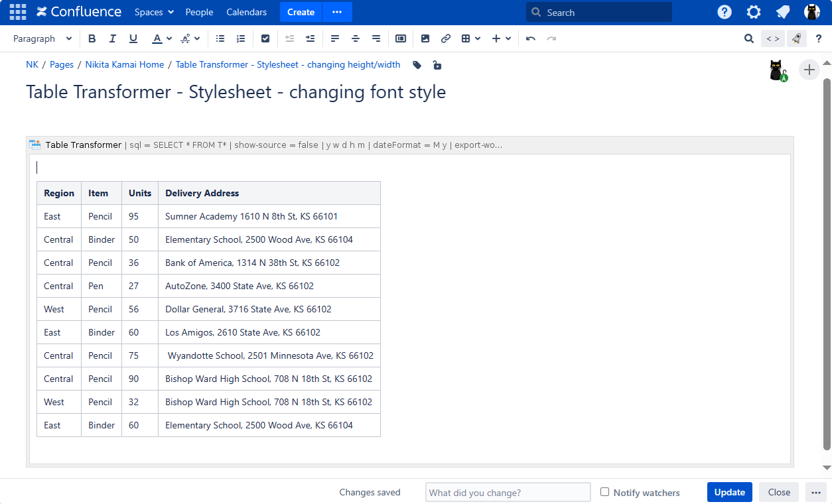This screenshot has width=832, height=504.
Task: Insert a task list checkbox
Action: point(265,38)
